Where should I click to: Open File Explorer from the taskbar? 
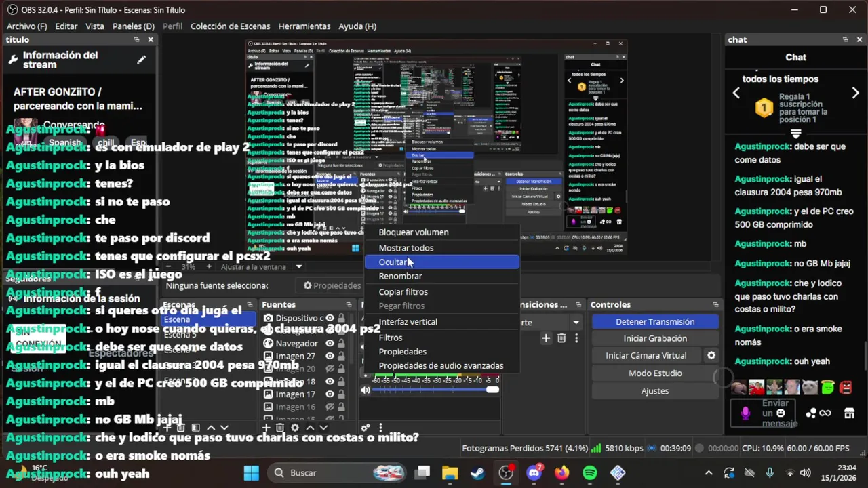click(x=450, y=472)
